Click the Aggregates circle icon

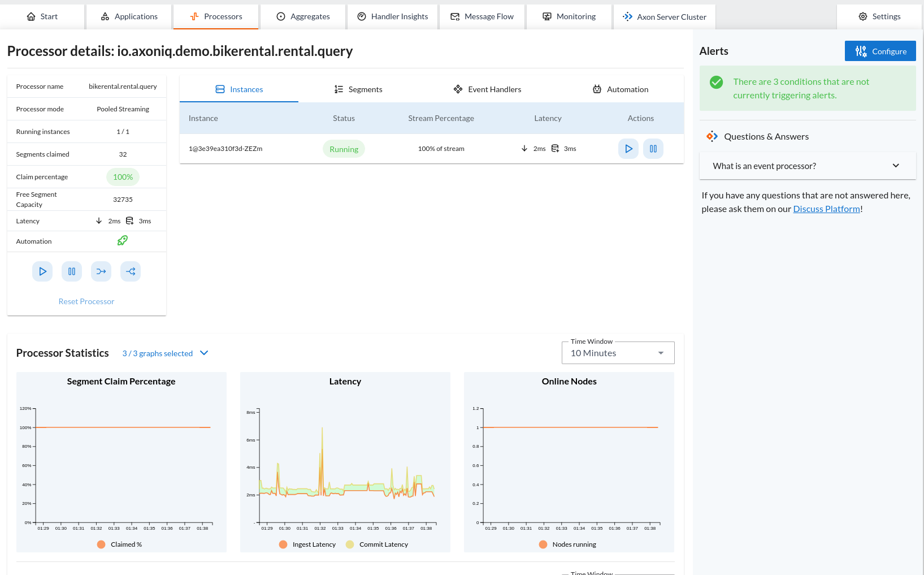(281, 16)
